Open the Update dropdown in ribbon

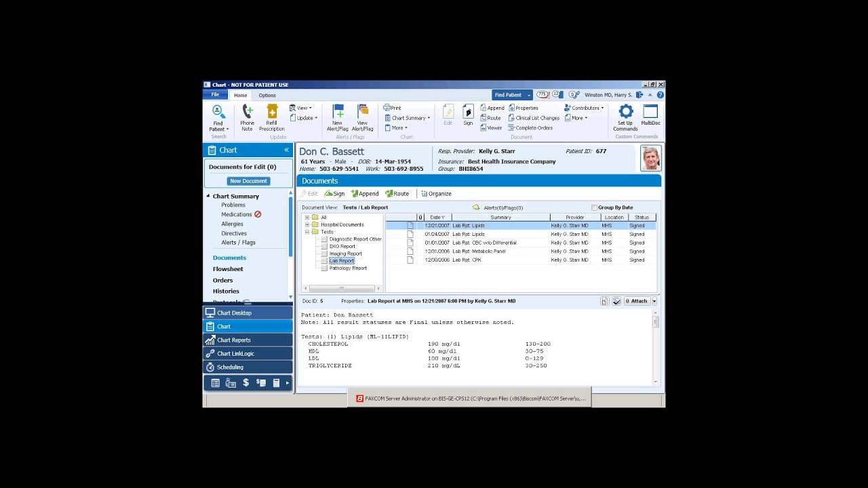[x=304, y=118]
